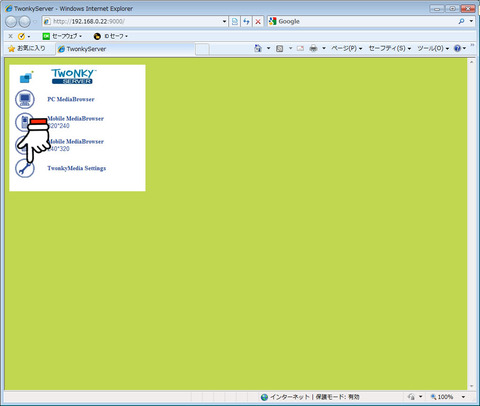Click the compatibility view icon
Screen dimensions: 480x406
coord(235,21)
